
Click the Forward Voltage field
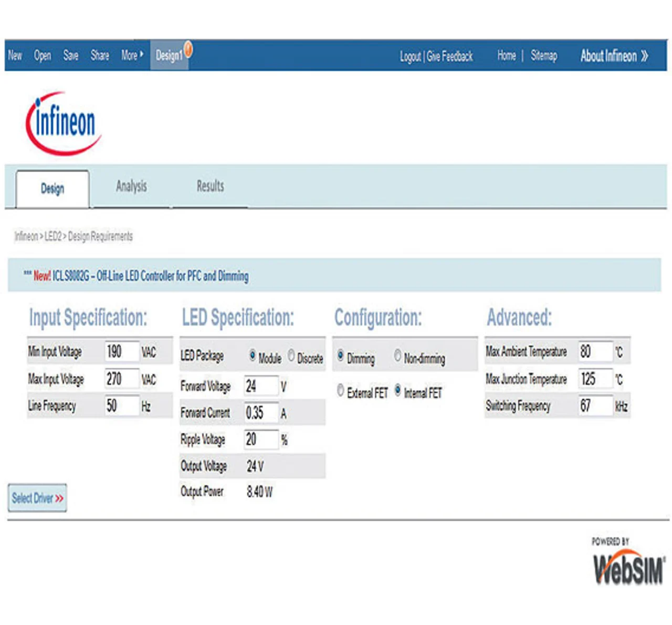tap(261, 387)
